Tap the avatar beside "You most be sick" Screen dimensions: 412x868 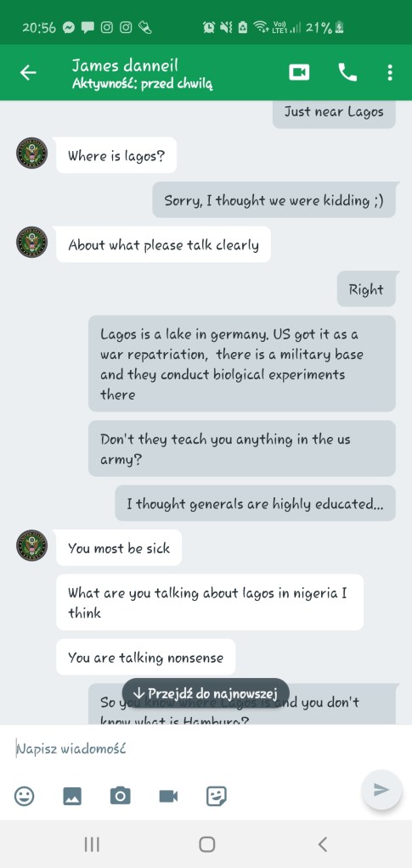tap(31, 546)
